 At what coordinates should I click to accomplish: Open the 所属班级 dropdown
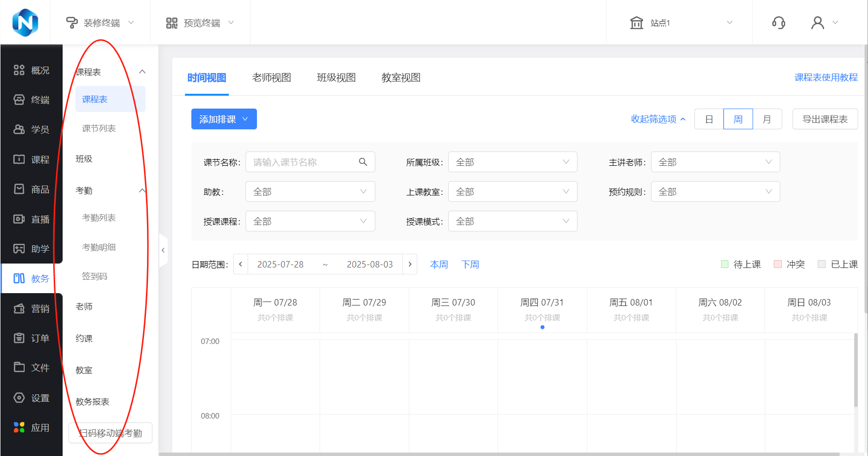[512, 162]
